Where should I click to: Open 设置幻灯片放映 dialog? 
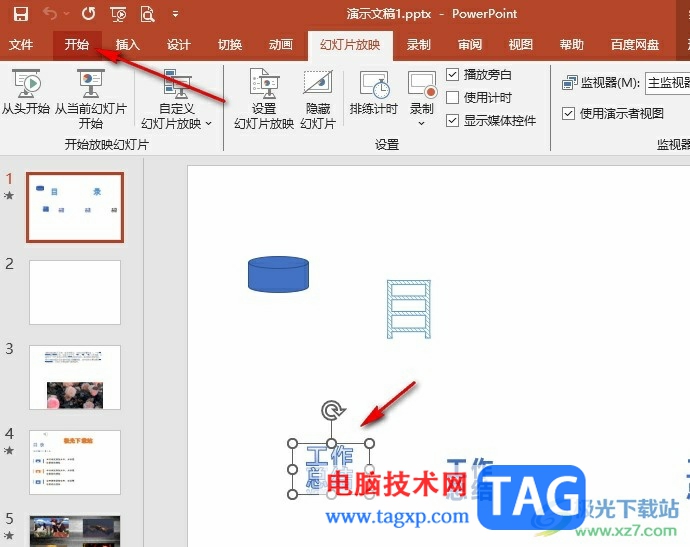point(264,99)
